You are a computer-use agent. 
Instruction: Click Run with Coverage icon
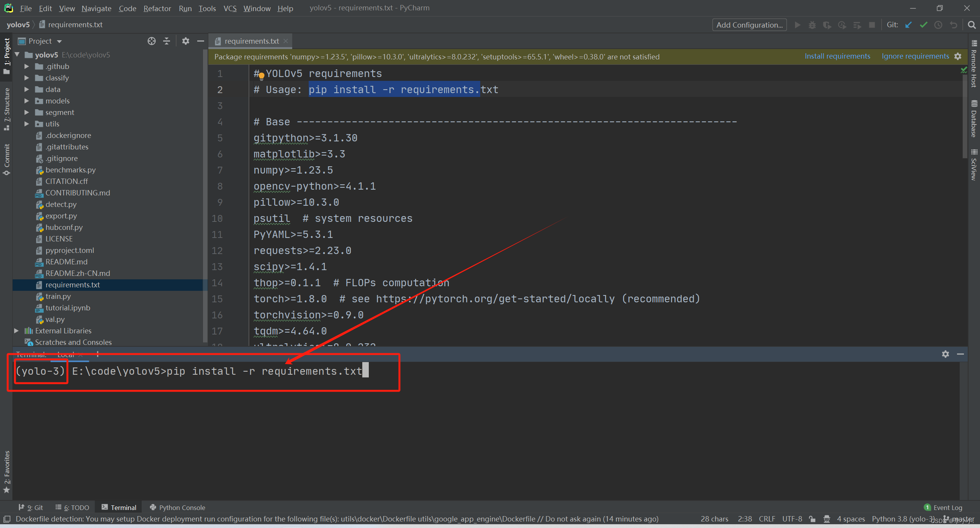coord(827,25)
